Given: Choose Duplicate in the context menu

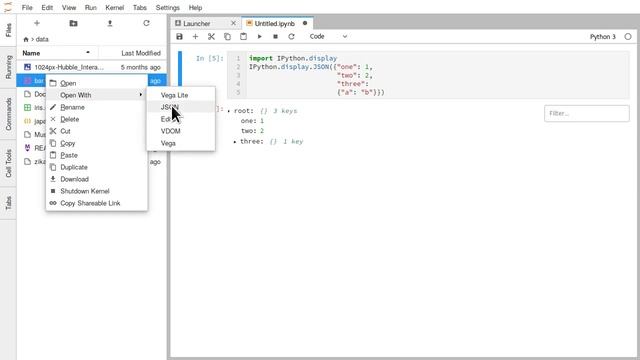Looking at the screenshot, I should 97,167.
